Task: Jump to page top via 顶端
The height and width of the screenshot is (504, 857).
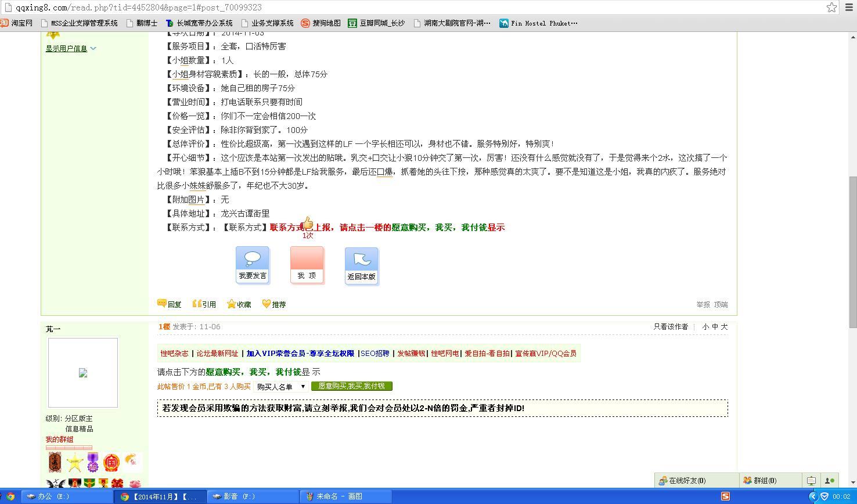Action: pyautogui.click(x=721, y=304)
